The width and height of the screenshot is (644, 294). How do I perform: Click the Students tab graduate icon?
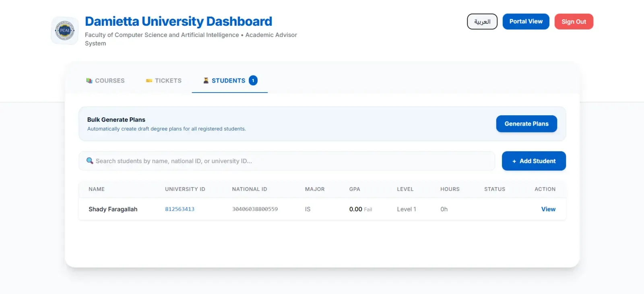tap(206, 81)
